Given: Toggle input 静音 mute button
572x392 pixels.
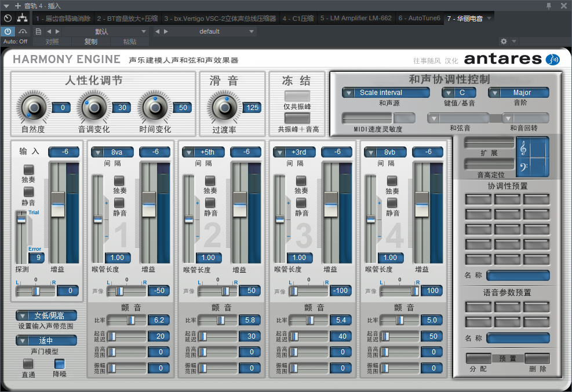Looking at the screenshot, I should pyautogui.click(x=28, y=192).
